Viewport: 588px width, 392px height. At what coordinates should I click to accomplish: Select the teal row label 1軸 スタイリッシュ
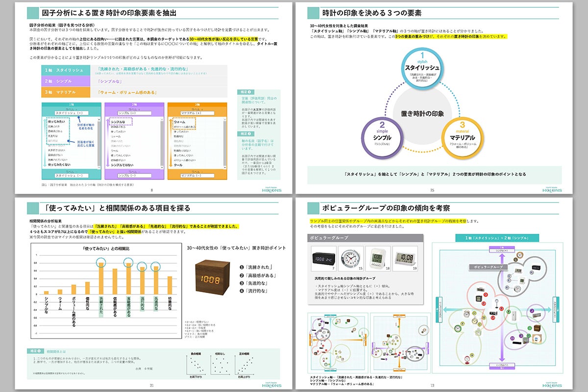[x=66, y=70]
